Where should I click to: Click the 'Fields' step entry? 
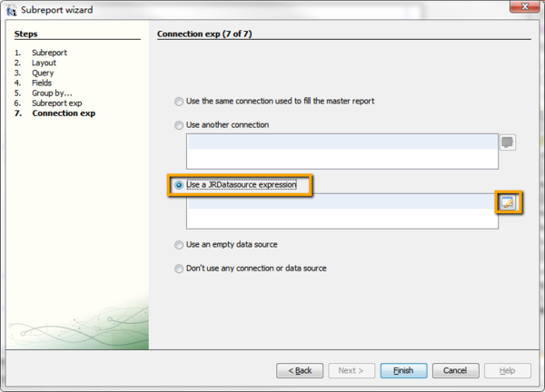click(x=43, y=83)
